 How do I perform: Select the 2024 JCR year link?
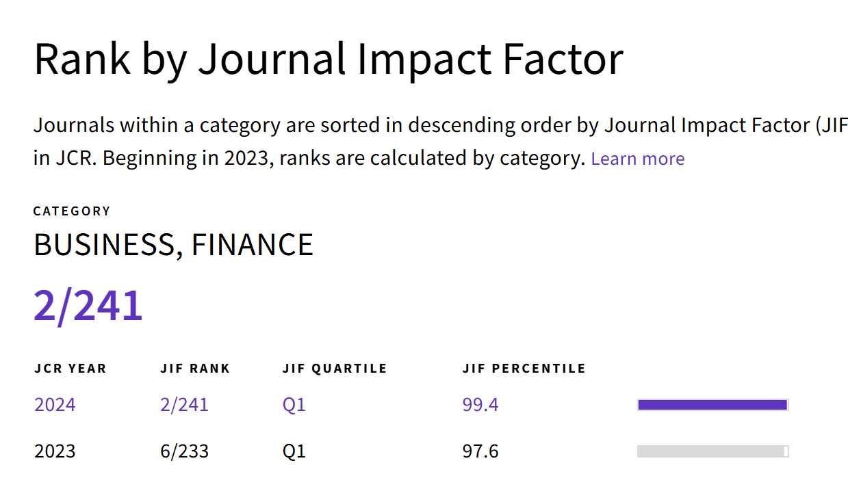(55, 405)
